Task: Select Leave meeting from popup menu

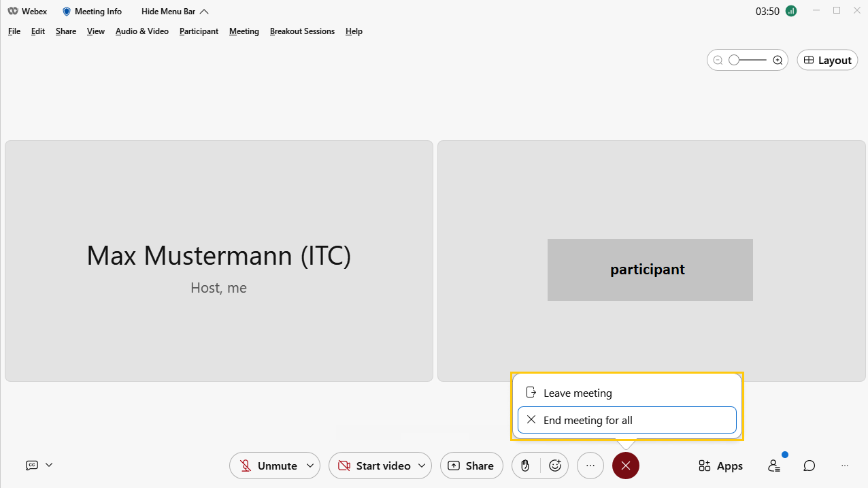Action: (578, 393)
